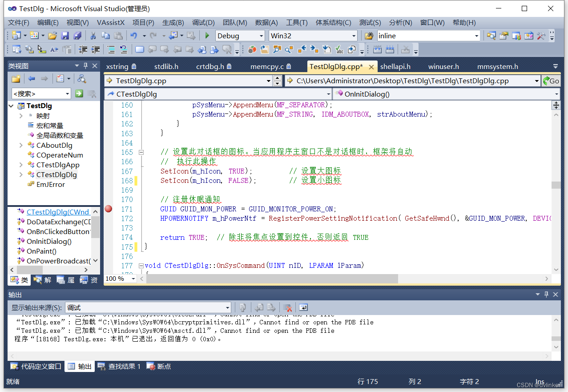This screenshot has height=392, width=568.
Task: Open the output source 调试 dropdown
Action: [x=227, y=307]
